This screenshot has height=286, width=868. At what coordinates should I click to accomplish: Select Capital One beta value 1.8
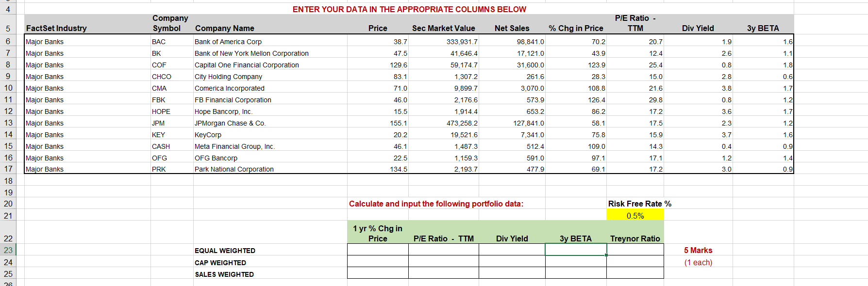(x=763, y=64)
